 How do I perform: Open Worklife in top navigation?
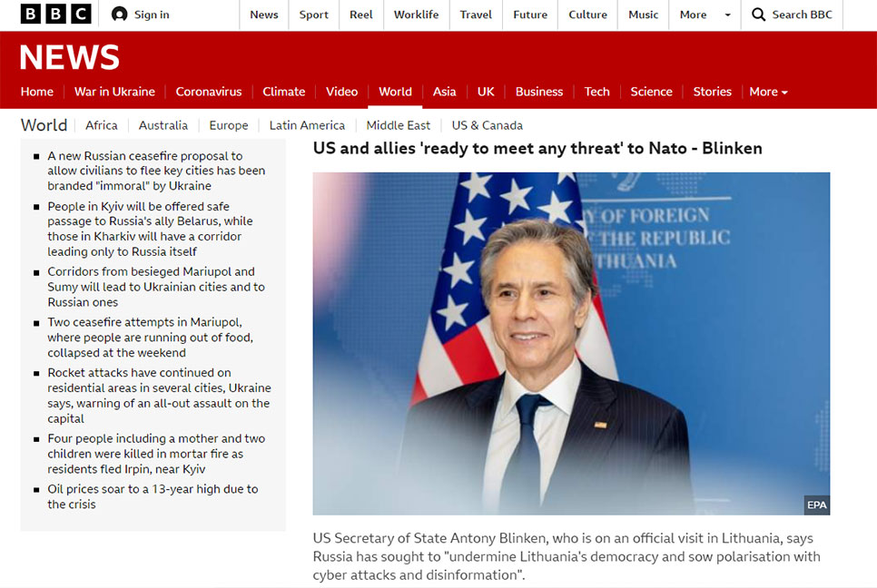[416, 15]
